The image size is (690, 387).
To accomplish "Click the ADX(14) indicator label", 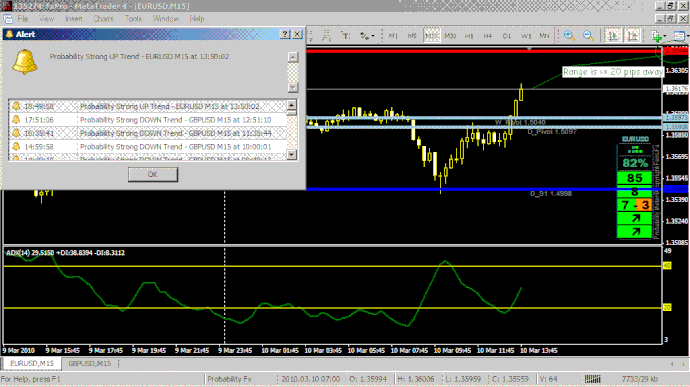I will [65, 253].
